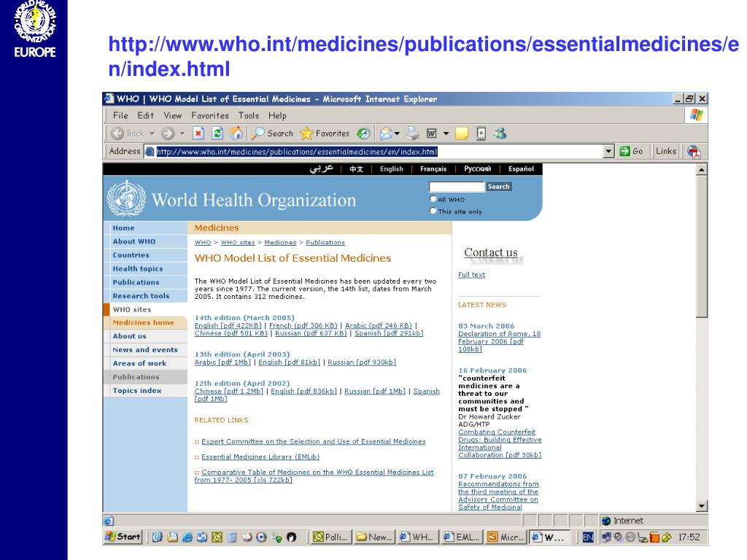Click the Forward navigation arrow button
The image size is (747, 560).
coord(167,134)
